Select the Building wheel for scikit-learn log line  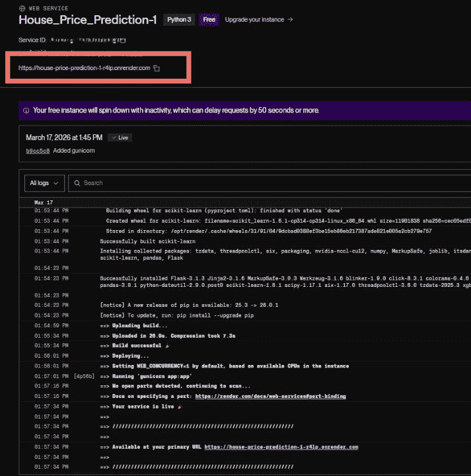tap(224, 211)
